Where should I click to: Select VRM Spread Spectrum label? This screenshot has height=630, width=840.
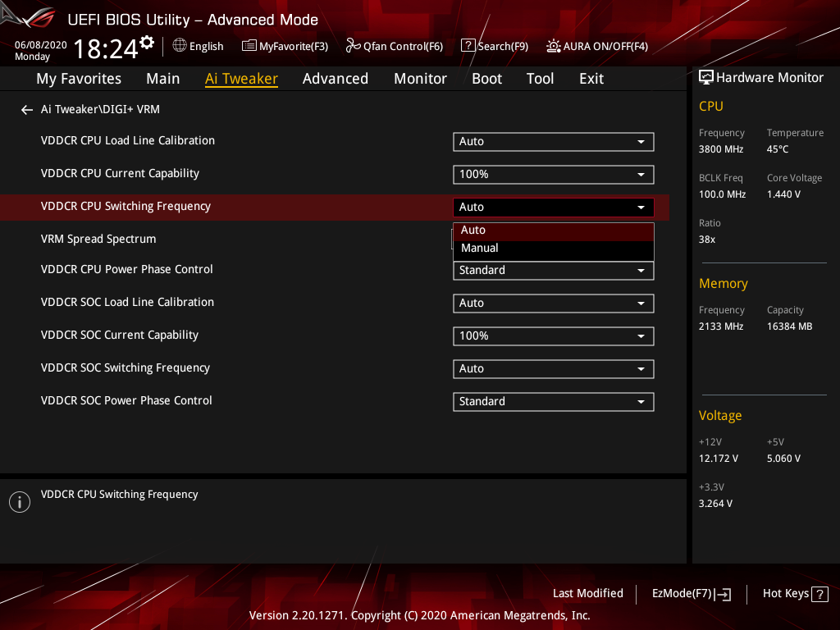point(98,240)
